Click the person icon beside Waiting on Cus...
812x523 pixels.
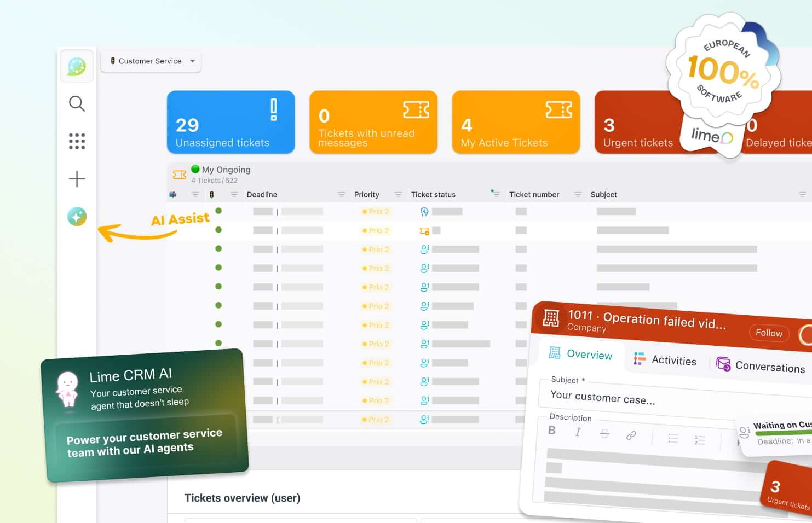(x=745, y=432)
